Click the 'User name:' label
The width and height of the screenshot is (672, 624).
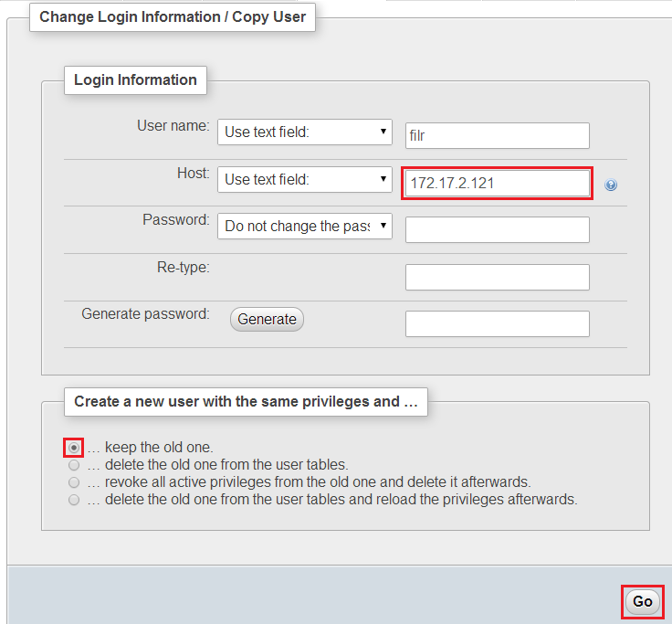[x=173, y=126]
